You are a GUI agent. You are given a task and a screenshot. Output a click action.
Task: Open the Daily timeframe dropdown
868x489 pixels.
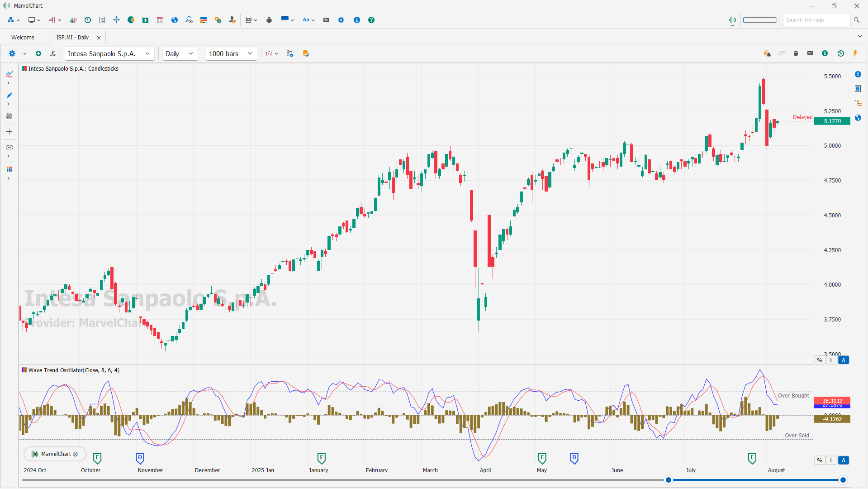[180, 53]
